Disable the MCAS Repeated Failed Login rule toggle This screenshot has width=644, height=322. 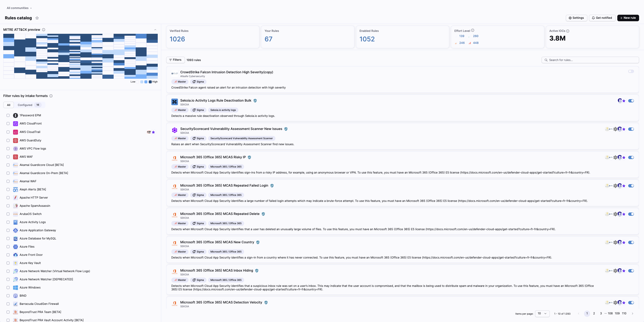tap(631, 186)
